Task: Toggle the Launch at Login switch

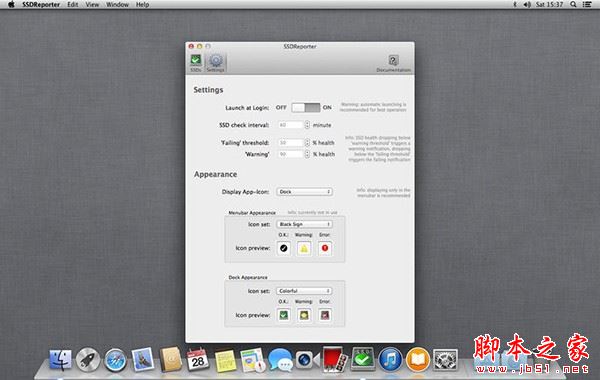Action: [305, 108]
